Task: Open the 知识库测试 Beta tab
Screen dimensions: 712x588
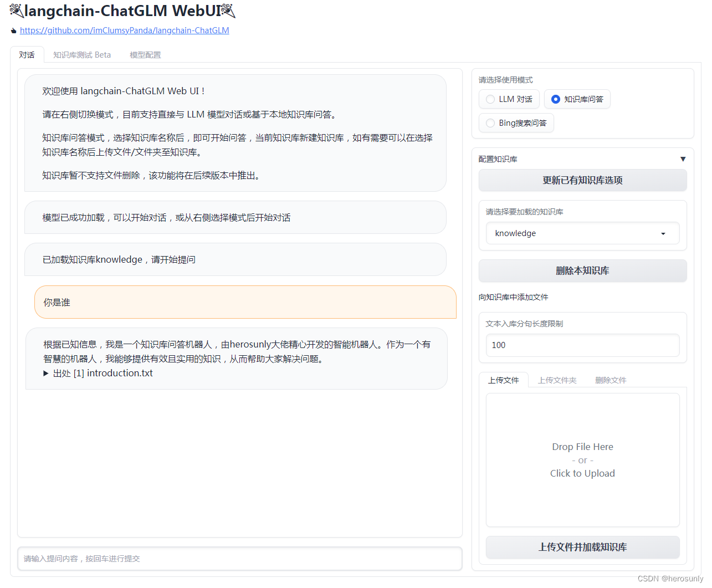Action: 82,55
